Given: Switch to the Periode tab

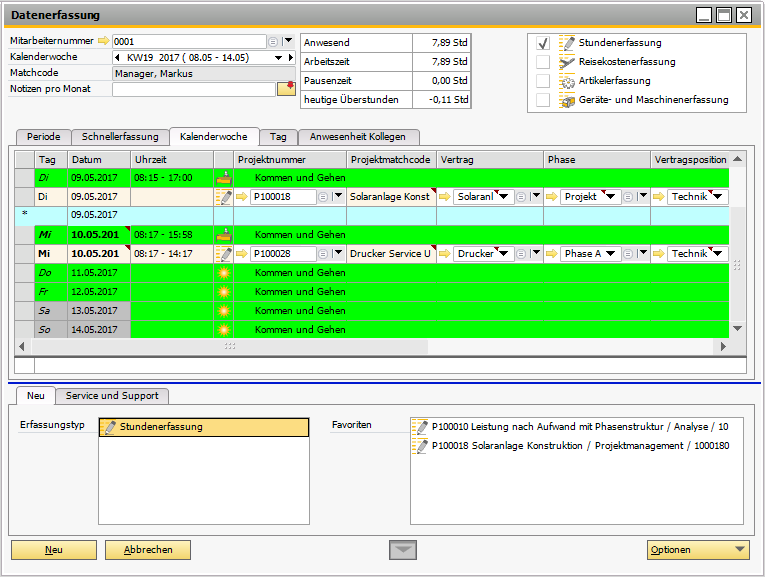Looking at the screenshot, I should point(44,137).
